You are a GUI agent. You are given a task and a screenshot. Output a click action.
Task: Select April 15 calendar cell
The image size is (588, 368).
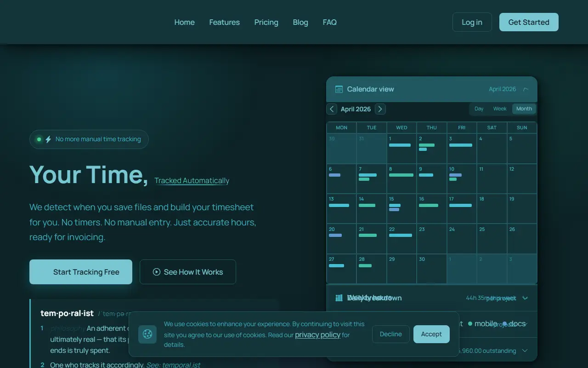401,208
